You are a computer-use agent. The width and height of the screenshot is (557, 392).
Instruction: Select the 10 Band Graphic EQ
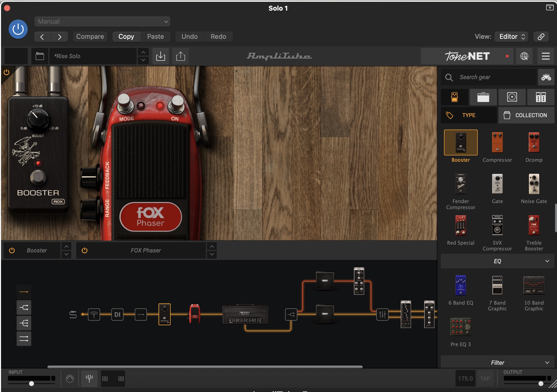click(534, 285)
